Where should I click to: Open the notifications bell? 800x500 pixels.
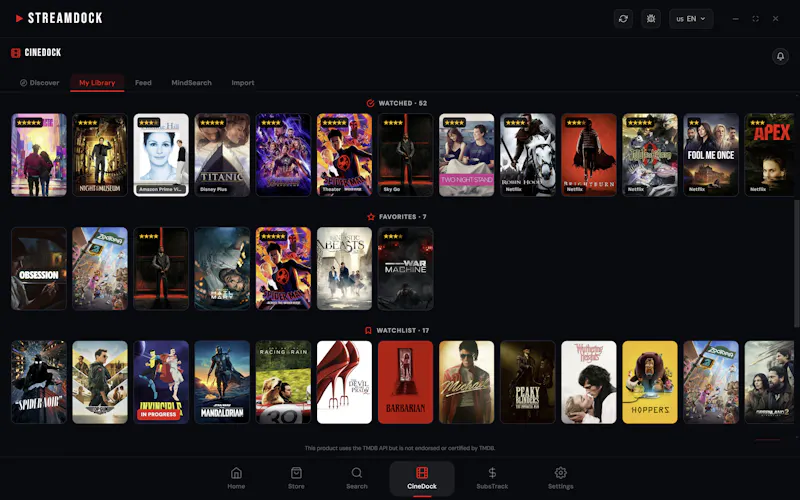[x=780, y=56]
